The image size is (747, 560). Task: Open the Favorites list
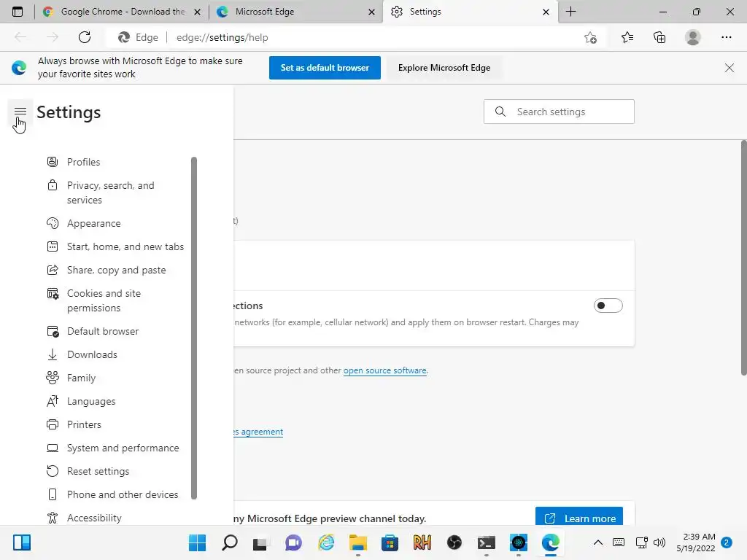point(627,37)
